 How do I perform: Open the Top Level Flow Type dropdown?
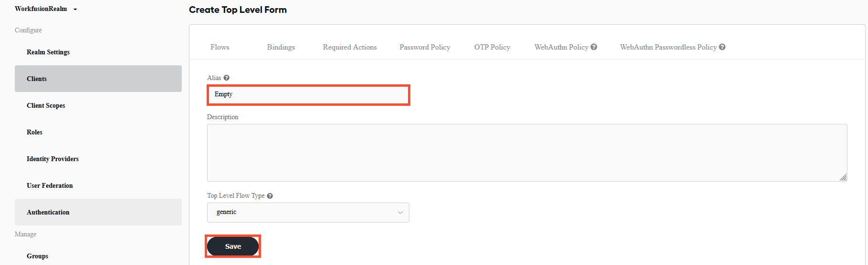(x=308, y=213)
